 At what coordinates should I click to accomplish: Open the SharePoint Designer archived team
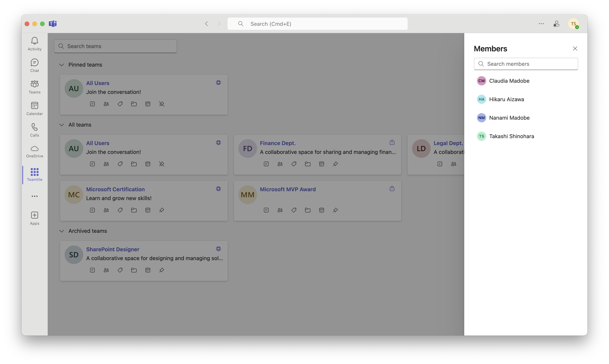point(112,249)
